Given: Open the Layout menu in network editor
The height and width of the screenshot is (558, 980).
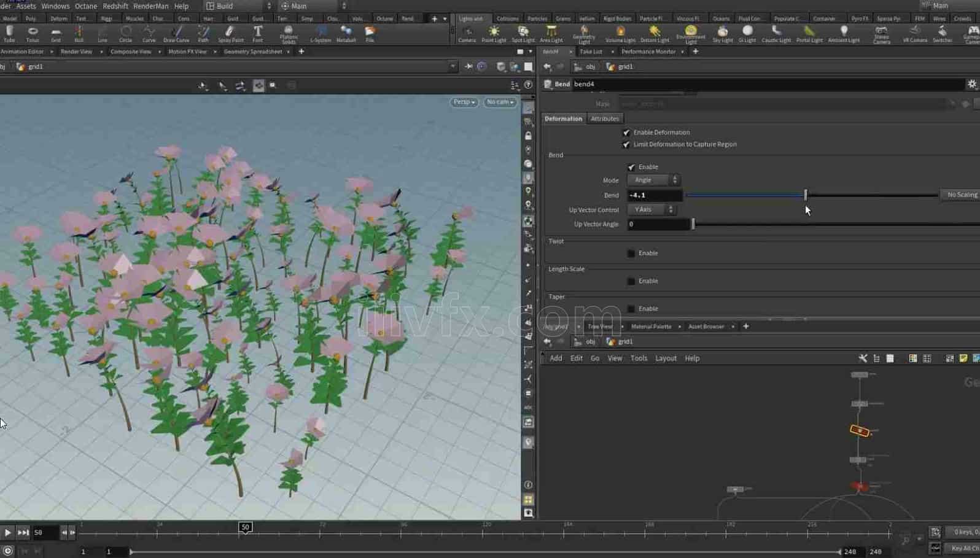Looking at the screenshot, I should (x=666, y=358).
